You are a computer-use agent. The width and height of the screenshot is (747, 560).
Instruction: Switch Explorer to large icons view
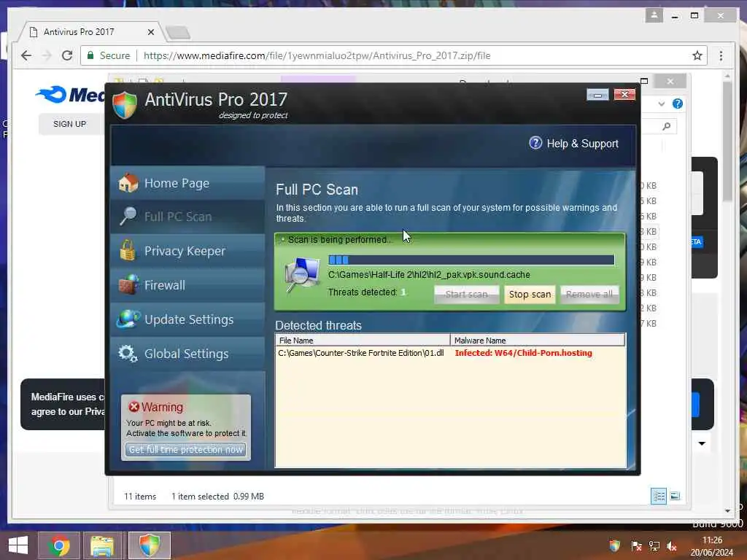pyautogui.click(x=675, y=496)
